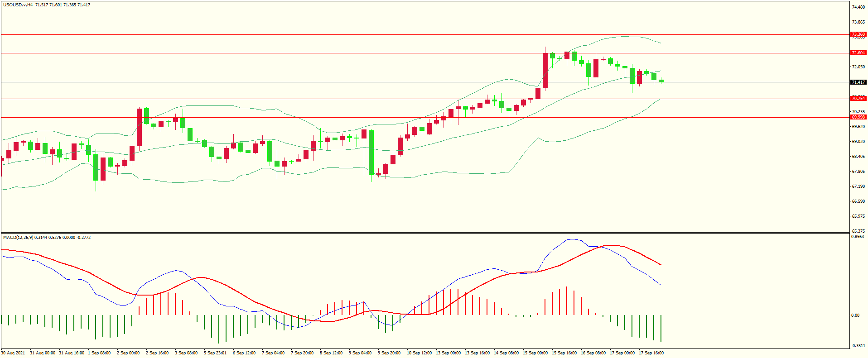
Task: Click the 68.405 price axis label
Action: pyautogui.click(x=858, y=157)
